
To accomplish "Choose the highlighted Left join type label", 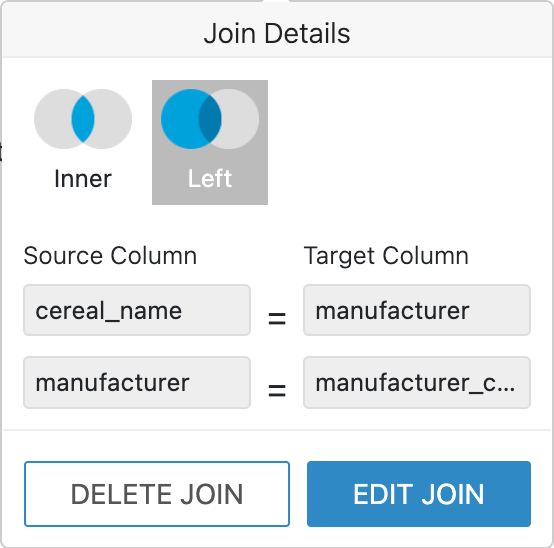I will click(x=210, y=179).
